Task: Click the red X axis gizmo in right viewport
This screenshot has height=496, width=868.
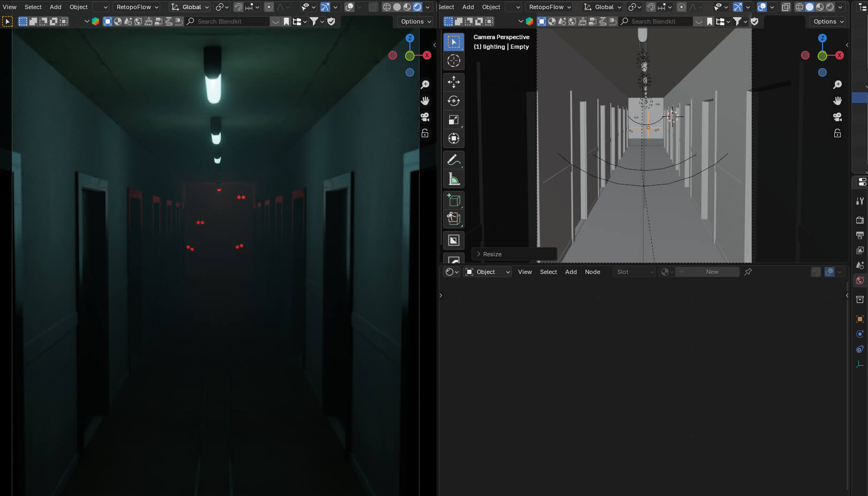Action: click(840, 55)
